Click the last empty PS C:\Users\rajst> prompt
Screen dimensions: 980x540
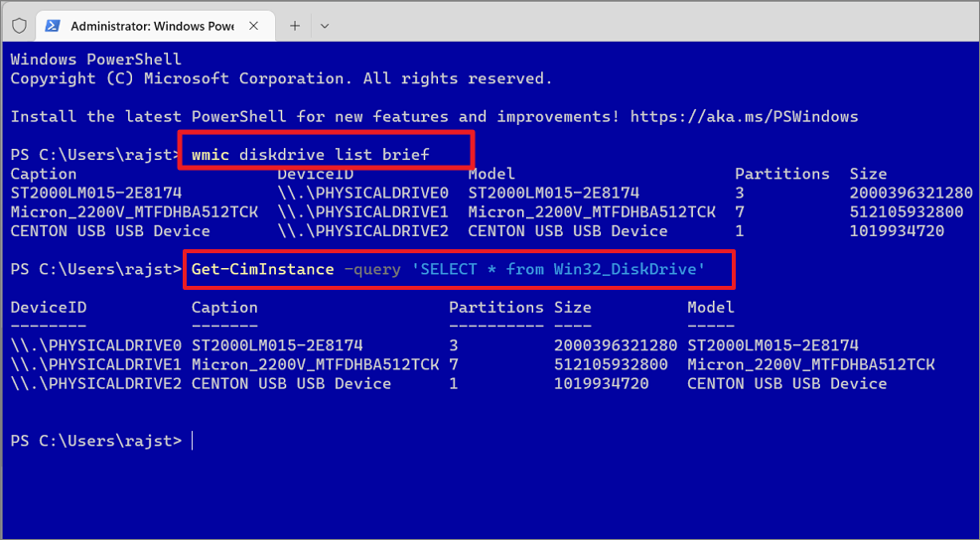coord(96,441)
